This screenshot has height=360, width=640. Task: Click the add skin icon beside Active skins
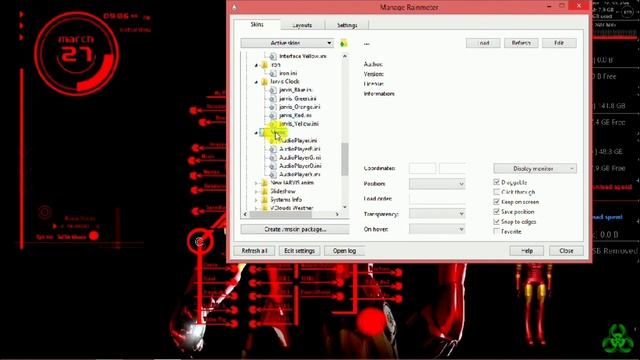click(344, 43)
